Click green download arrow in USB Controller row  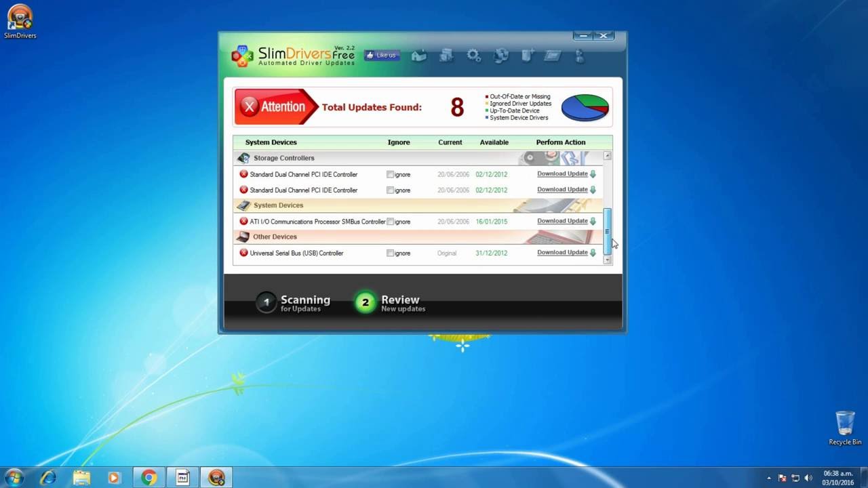(593, 252)
